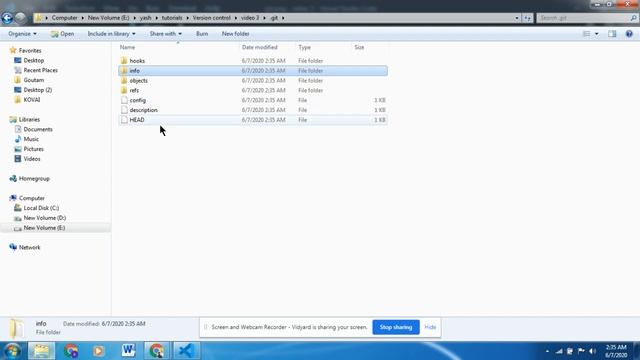The height and width of the screenshot is (360, 640).
Task: Open Microsoft Word from the taskbar
Action: tap(128, 351)
